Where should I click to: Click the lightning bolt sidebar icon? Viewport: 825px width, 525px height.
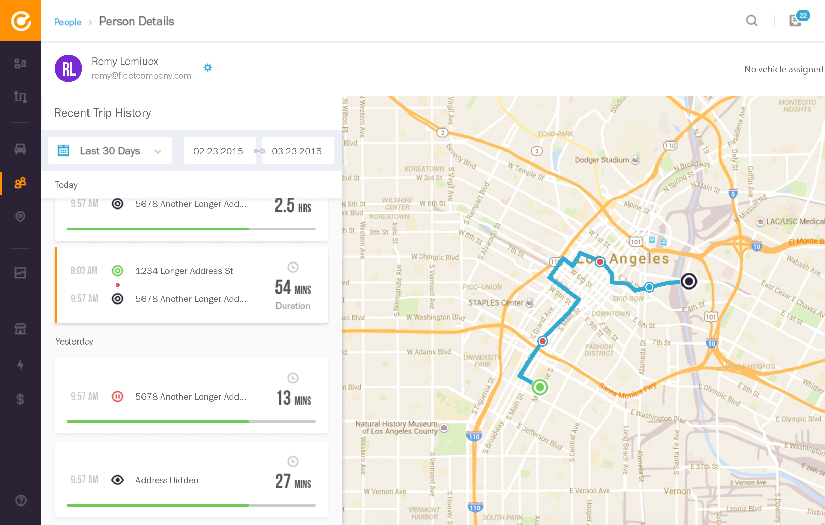tap(20, 365)
